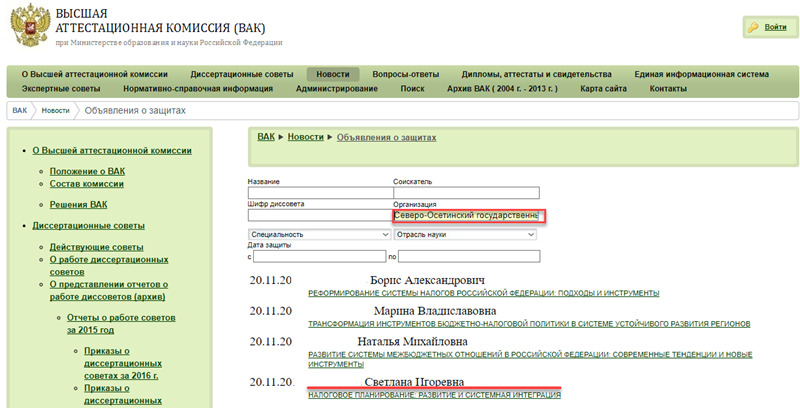Open Диссертационные советы in top menu
This screenshot has height=408, width=800.
(x=242, y=74)
